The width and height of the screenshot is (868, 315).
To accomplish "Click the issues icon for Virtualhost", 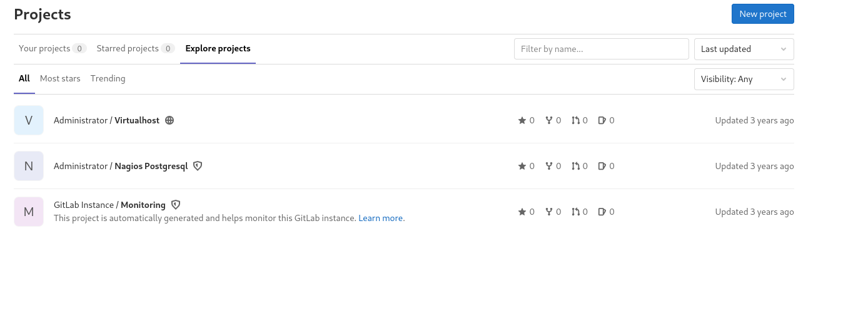I will point(602,120).
